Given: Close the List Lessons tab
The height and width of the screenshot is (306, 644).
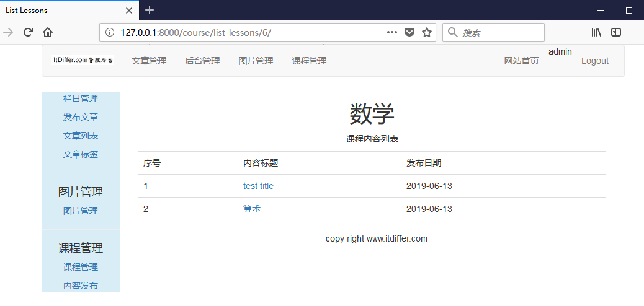Looking at the screenshot, I should pyautogui.click(x=128, y=11).
